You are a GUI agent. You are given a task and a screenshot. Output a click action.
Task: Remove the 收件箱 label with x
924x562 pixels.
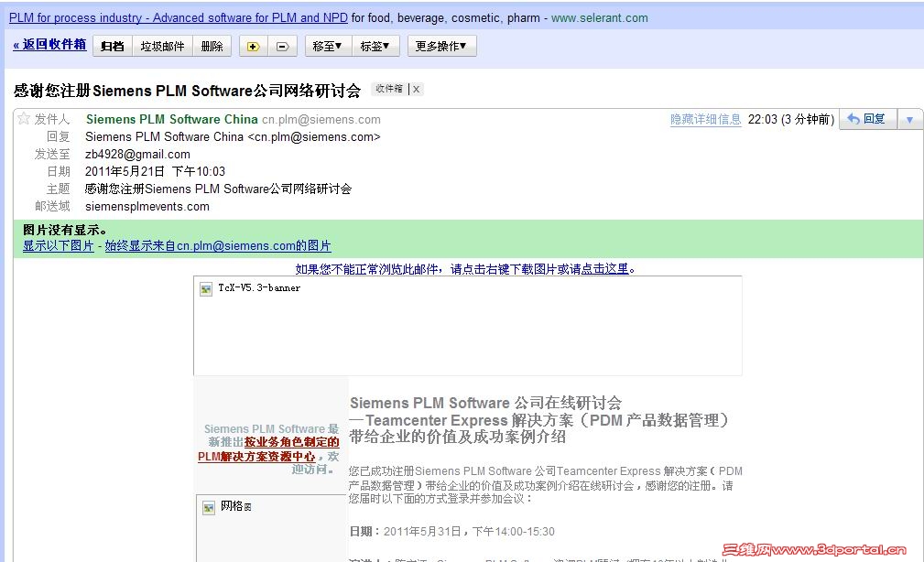click(x=416, y=89)
